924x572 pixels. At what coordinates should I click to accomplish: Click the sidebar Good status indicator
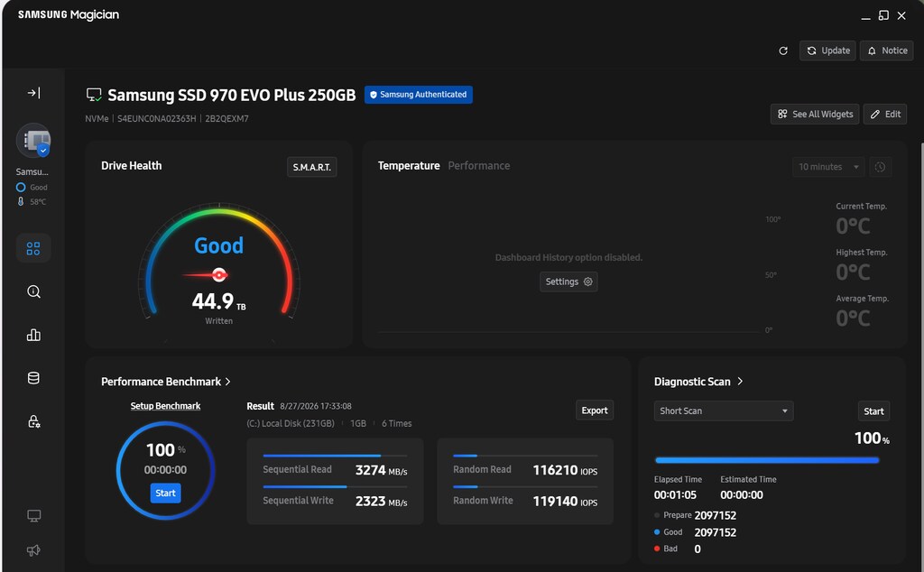coord(32,188)
